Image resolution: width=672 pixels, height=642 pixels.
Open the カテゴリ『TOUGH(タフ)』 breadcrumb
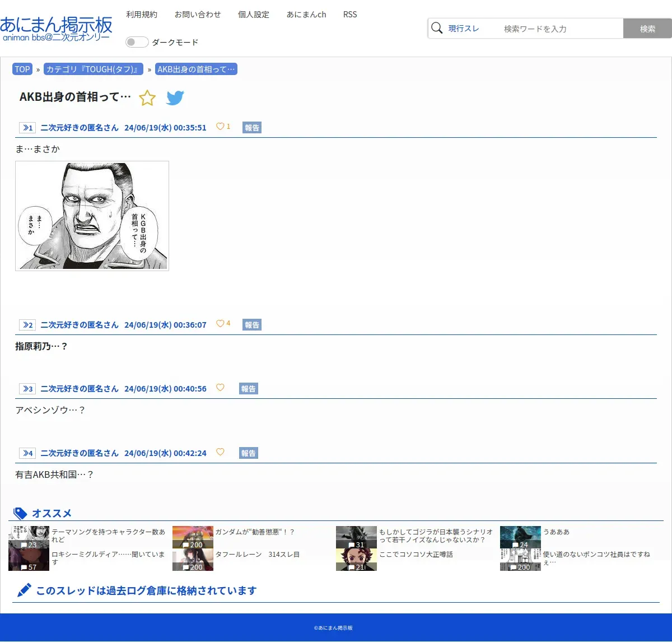coord(94,69)
